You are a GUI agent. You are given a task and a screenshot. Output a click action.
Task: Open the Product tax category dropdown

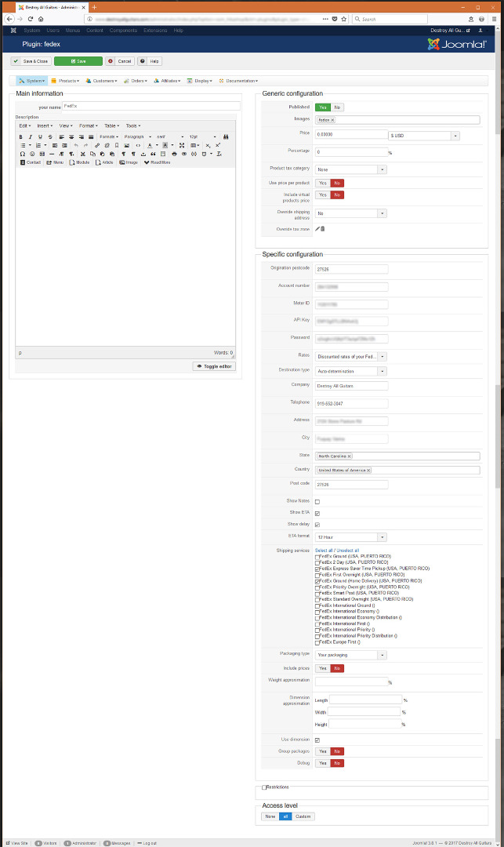pyautogui.click(x=350, y=169)
